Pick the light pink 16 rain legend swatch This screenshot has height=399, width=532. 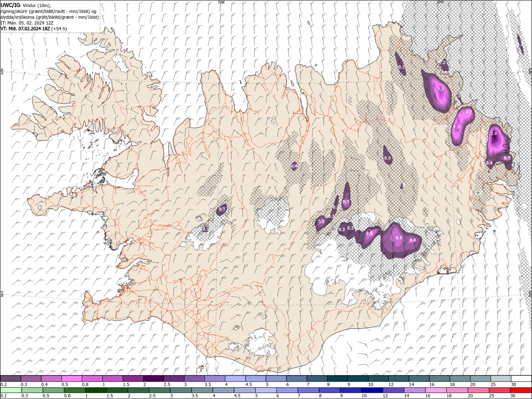click(436, 390)
